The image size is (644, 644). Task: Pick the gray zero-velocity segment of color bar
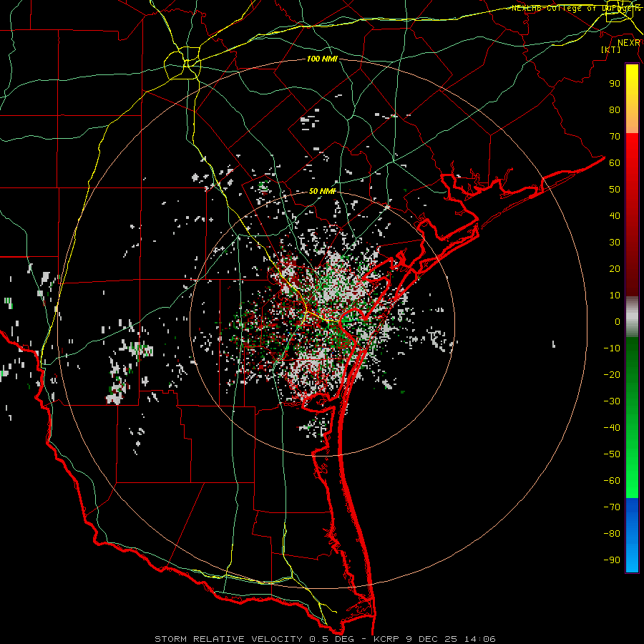632,317
